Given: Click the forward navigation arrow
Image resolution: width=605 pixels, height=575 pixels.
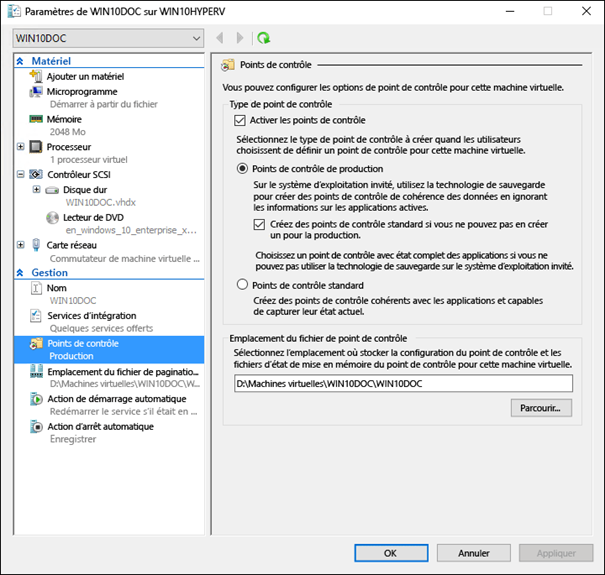Looking at the screenshot, I should (240, 38).
